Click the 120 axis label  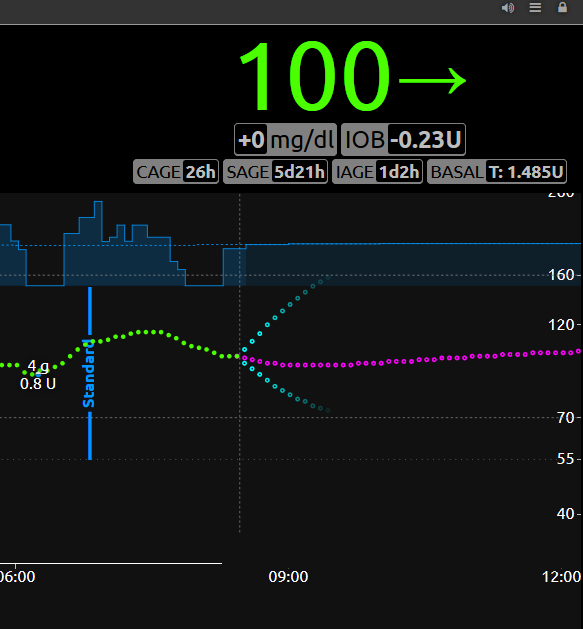561,325
